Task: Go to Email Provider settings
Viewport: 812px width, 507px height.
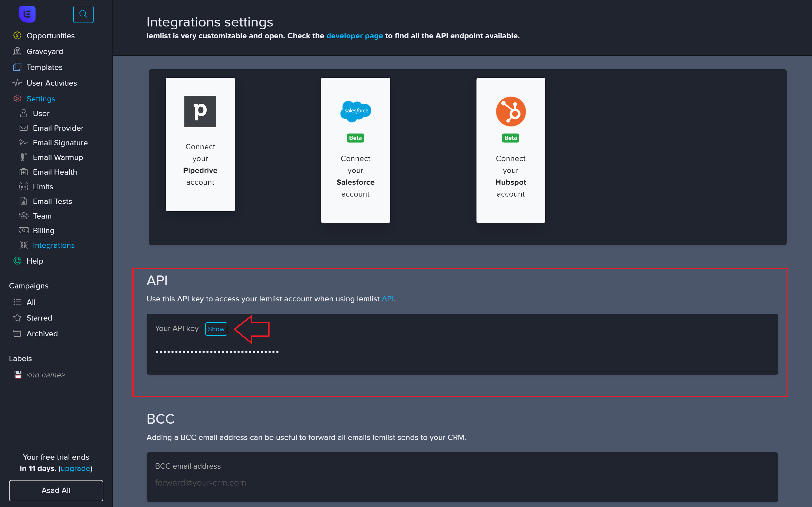Action: [58, 128]
